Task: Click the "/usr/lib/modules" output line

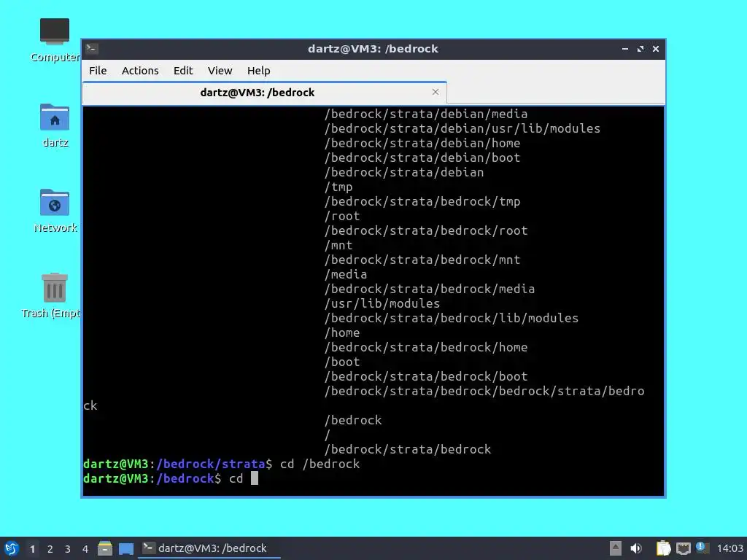Action: 382,303
